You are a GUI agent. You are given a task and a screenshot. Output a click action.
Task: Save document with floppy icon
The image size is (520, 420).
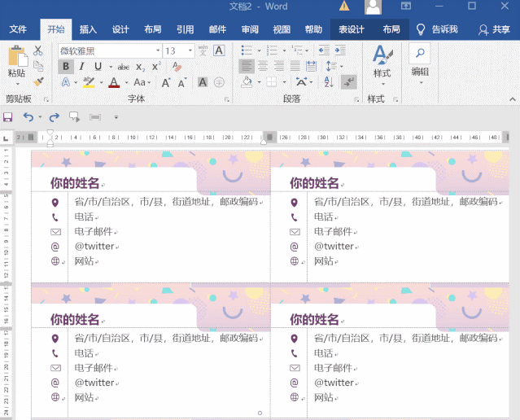tap(7, 117)
